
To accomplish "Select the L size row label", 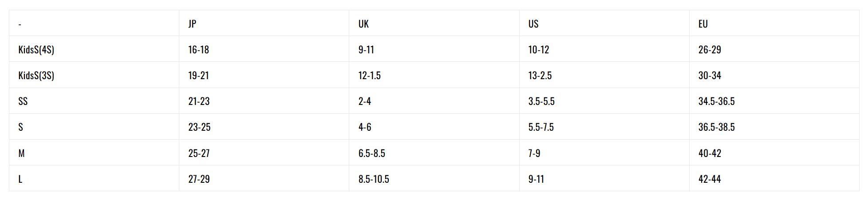I will click(x=20, y=179).
